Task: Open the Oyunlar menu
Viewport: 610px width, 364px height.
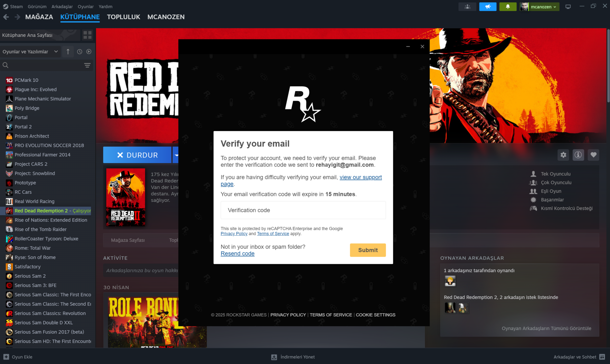Action: [86, 6]
